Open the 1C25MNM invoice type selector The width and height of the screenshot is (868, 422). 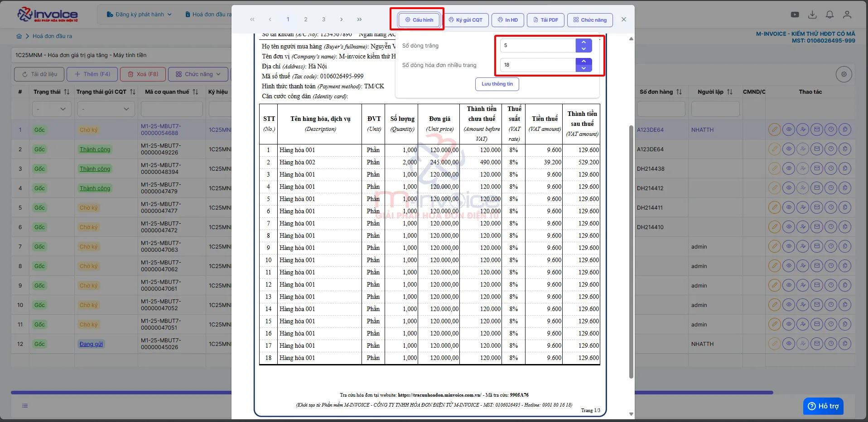[x=121, y=55]
